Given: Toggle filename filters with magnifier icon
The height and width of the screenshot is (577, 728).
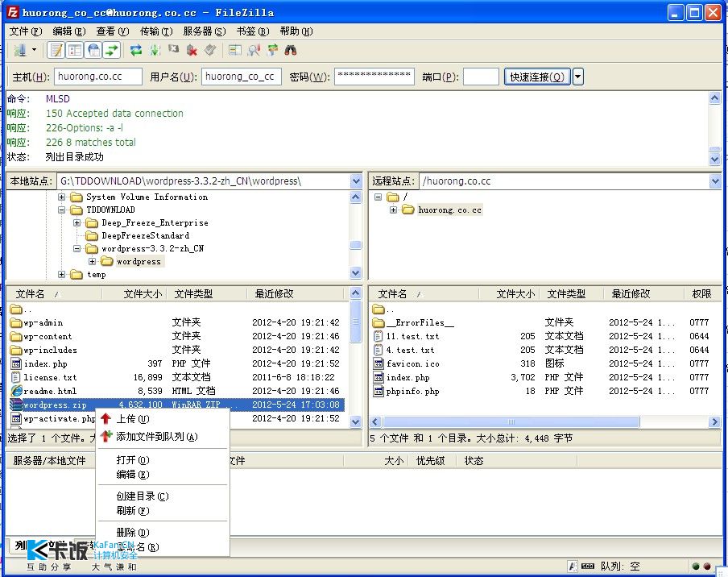Looking at the screenshot, I should pos(254,50).
